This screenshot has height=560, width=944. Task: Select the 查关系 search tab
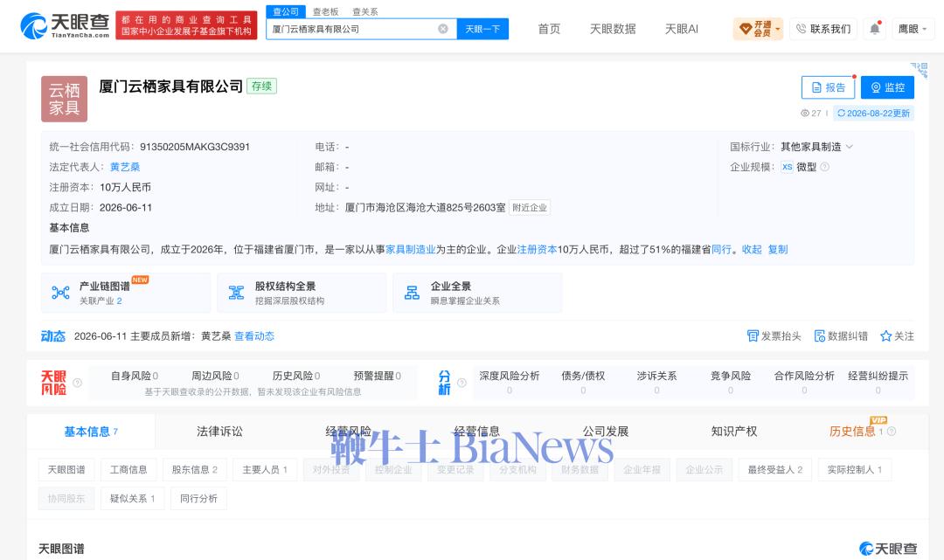point(364,11)
